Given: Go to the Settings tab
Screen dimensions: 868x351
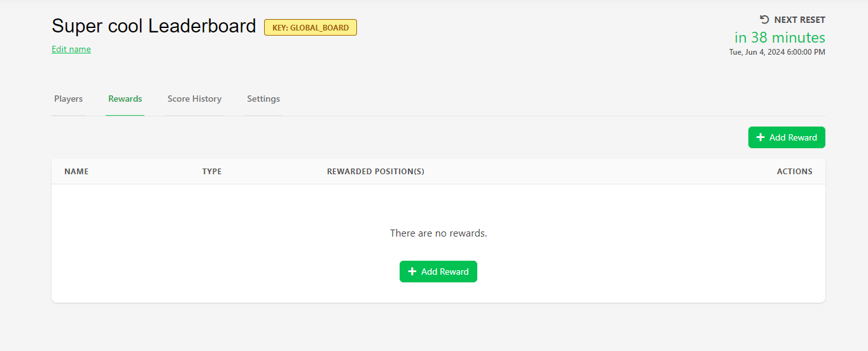Looking at the screenshot, I should point(263,99).
